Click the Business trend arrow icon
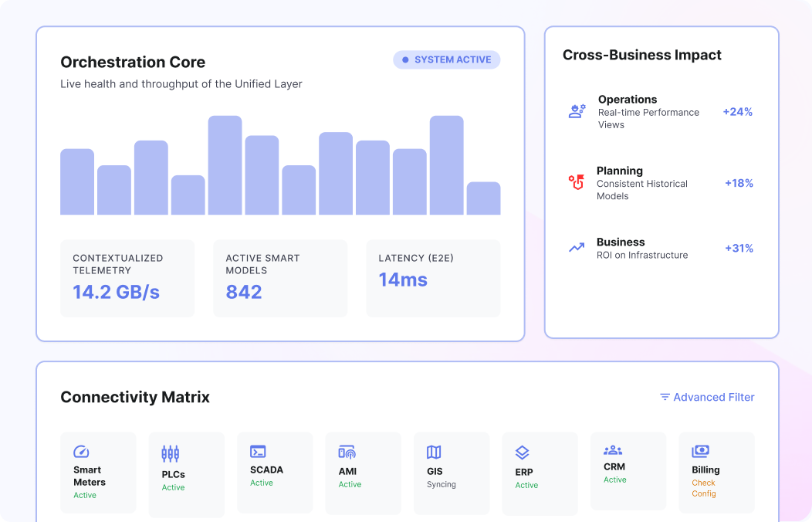 coord(575,247)
